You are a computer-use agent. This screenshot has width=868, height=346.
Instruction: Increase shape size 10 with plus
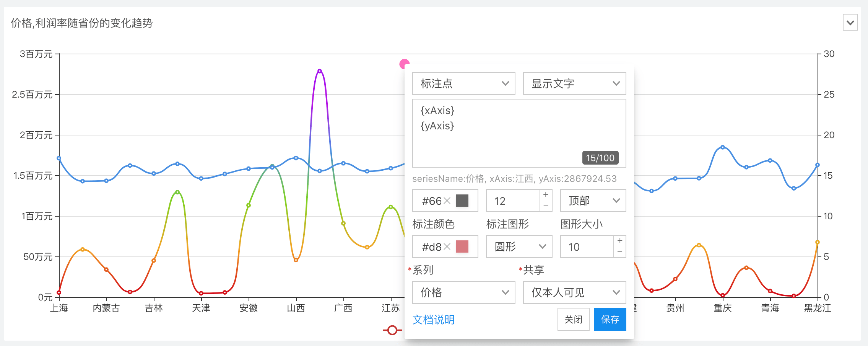[620, 241]
